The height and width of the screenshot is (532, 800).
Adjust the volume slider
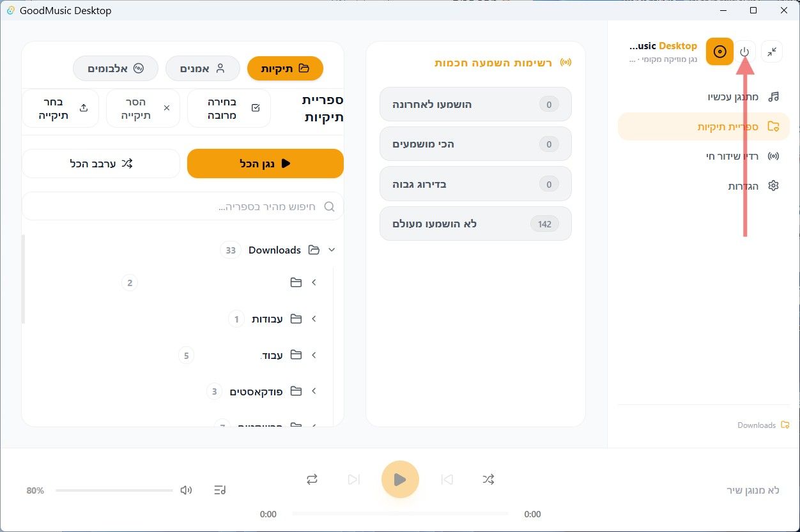[x=114, y=490]
